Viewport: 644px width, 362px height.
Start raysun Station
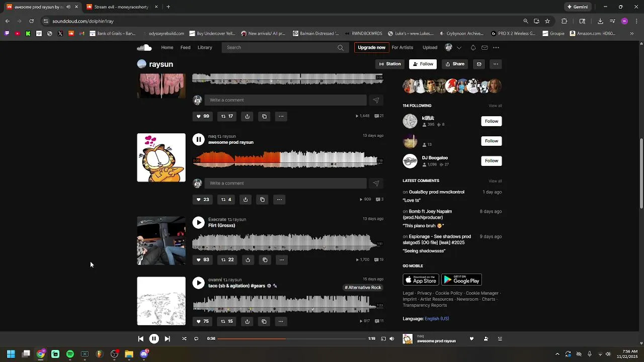pyautogui.click(x=390, y=64)
